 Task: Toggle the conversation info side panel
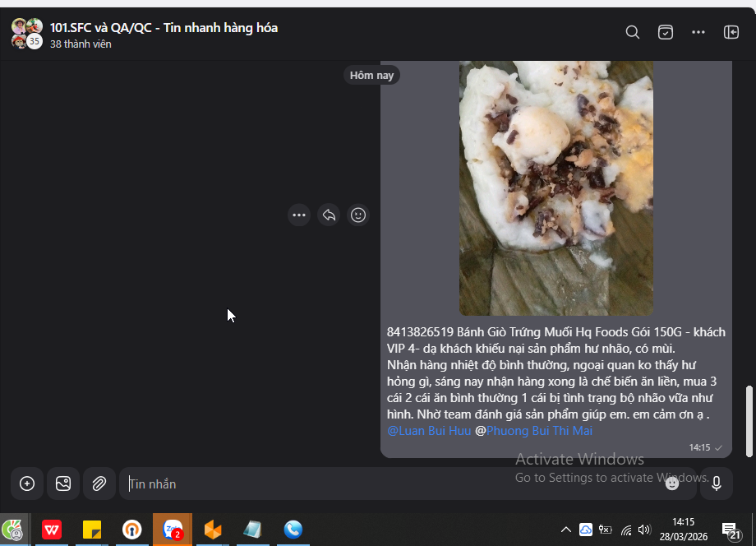pos(731,32)
